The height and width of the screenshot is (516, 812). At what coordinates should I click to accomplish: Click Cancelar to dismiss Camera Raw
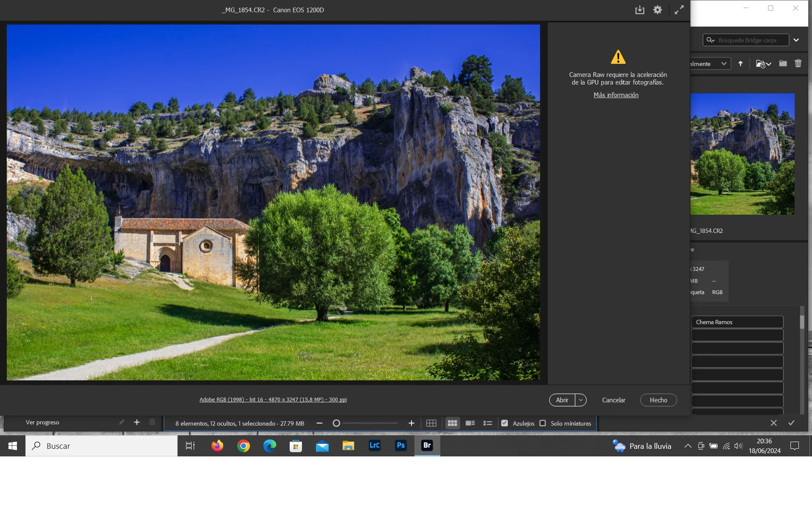[613, 400]
